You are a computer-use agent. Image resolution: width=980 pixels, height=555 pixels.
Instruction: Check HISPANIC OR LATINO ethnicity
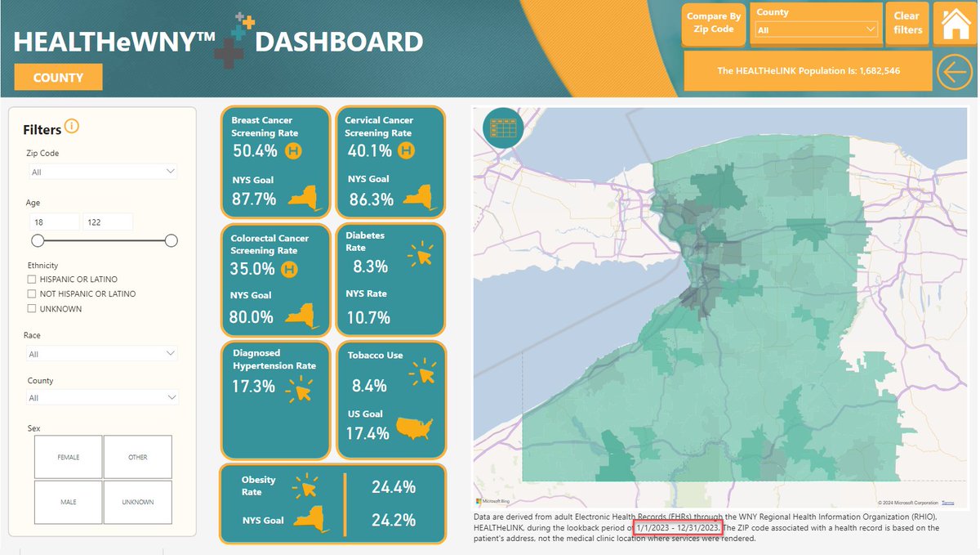[32, 280]
